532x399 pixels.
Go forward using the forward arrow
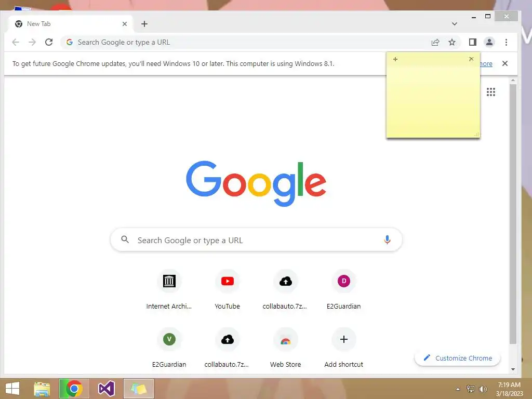(x=32, y=42)
